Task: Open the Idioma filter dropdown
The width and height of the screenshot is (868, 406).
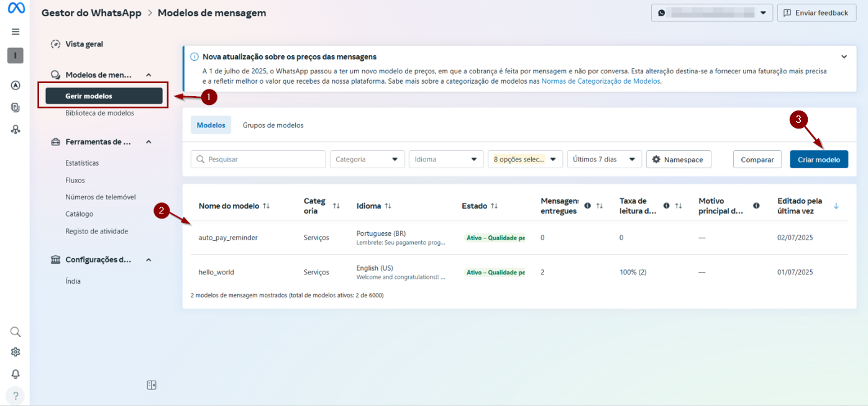Action: pyautogui.click(x=446, y=160)
